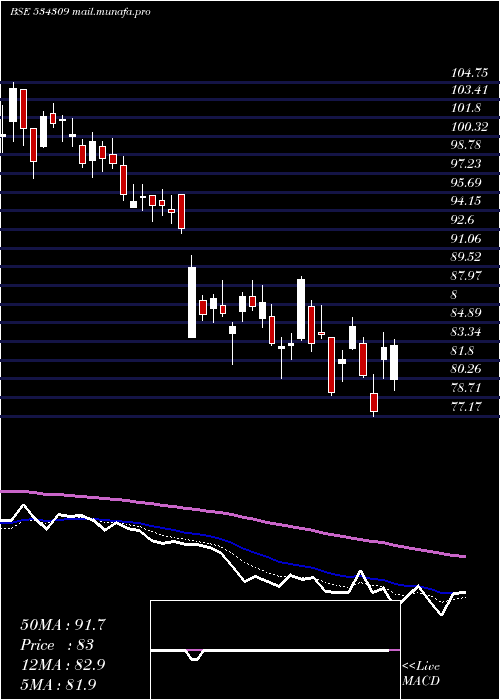Viewport: 500px width, 700px height.
Task: Click the 12MA : 82.9 readout
Action: point(63,665)
